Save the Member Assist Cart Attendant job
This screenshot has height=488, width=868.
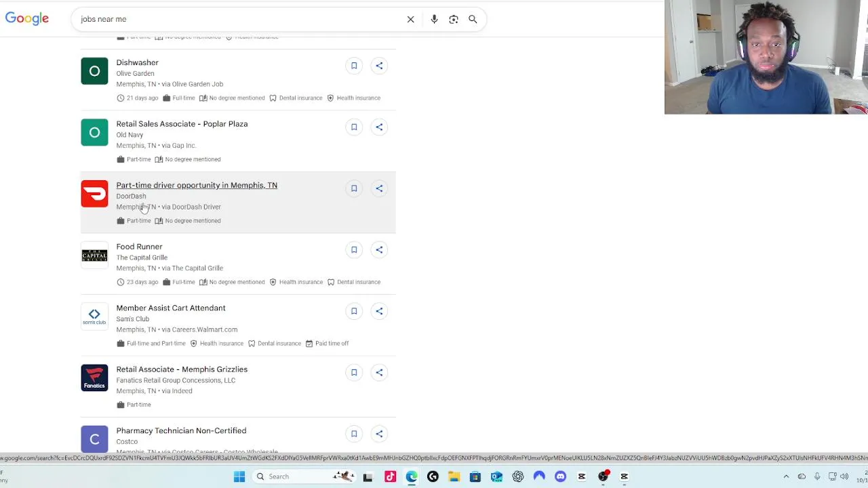point(354,311)
